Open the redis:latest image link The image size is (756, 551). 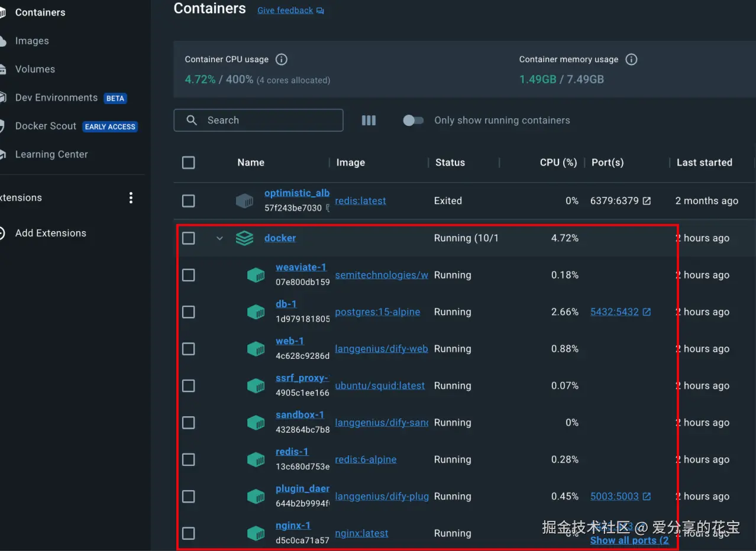pyautogui.click(x=360, y=201)
